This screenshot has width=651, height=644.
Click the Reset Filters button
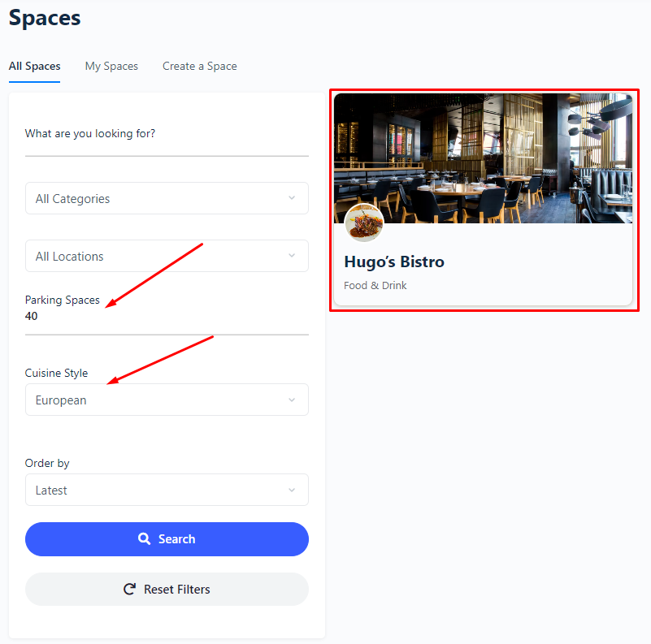[167, 590]
